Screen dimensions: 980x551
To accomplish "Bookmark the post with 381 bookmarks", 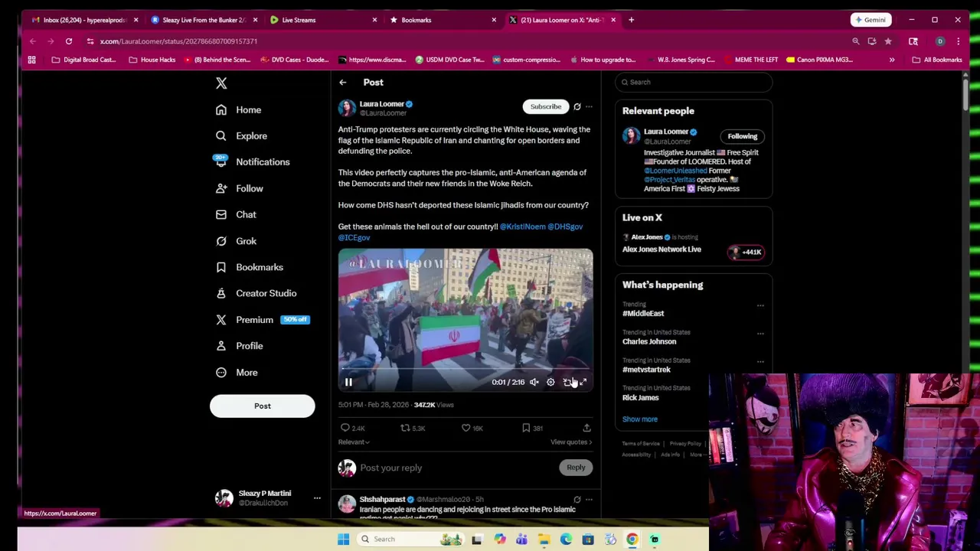I will pyautogui.click(x=532, y=428).
